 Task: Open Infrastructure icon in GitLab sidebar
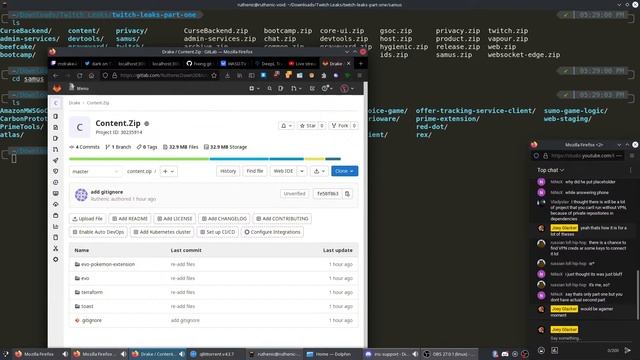tap(56, 204)
